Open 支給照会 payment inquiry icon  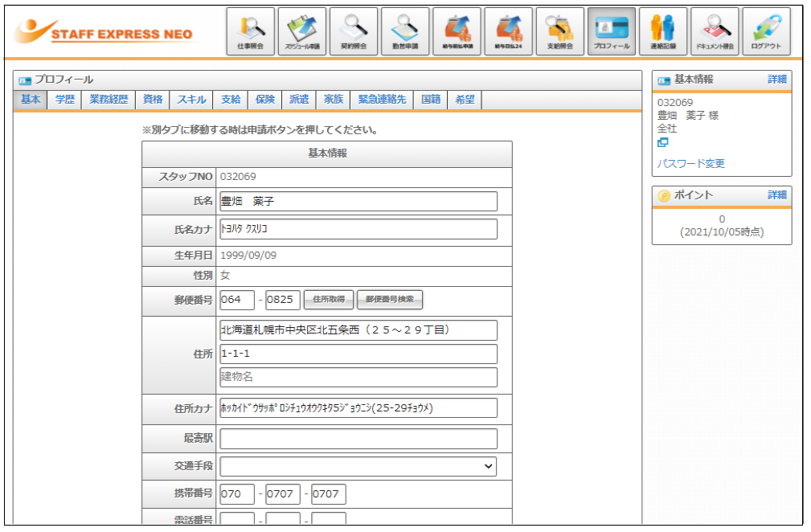(x=559, y=31)
